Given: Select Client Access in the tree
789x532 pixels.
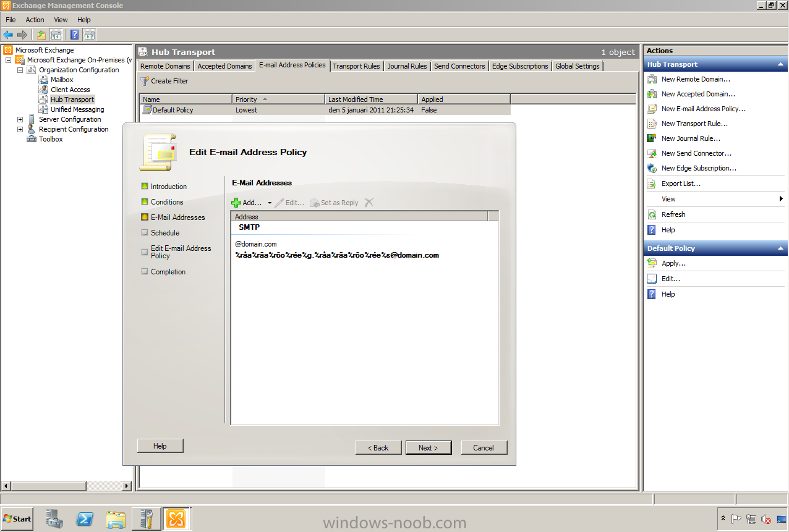Looking at the screenshot, I should 70,90.
